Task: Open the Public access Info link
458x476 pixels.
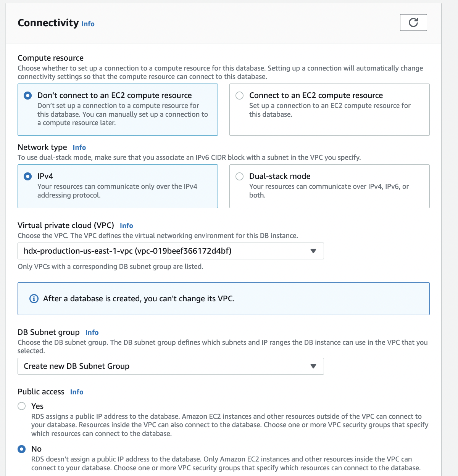Action: coord(77,392)
